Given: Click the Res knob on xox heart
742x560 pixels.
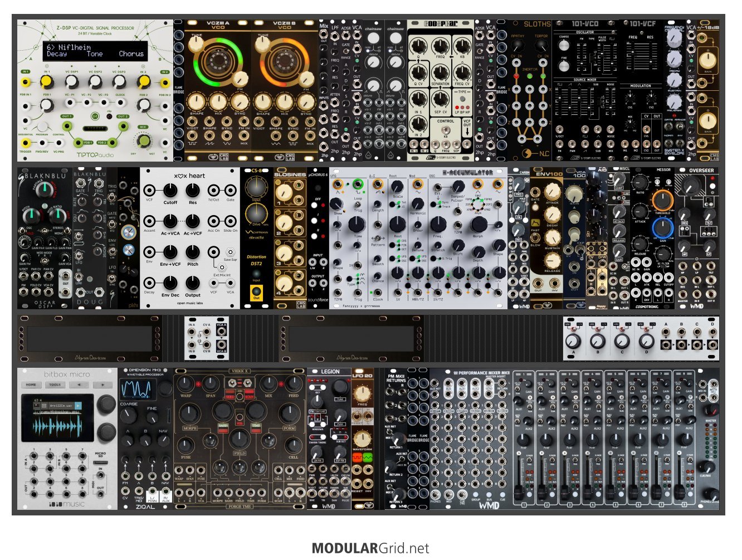Looking at the screenshot, I should click(x=193, y=191).
